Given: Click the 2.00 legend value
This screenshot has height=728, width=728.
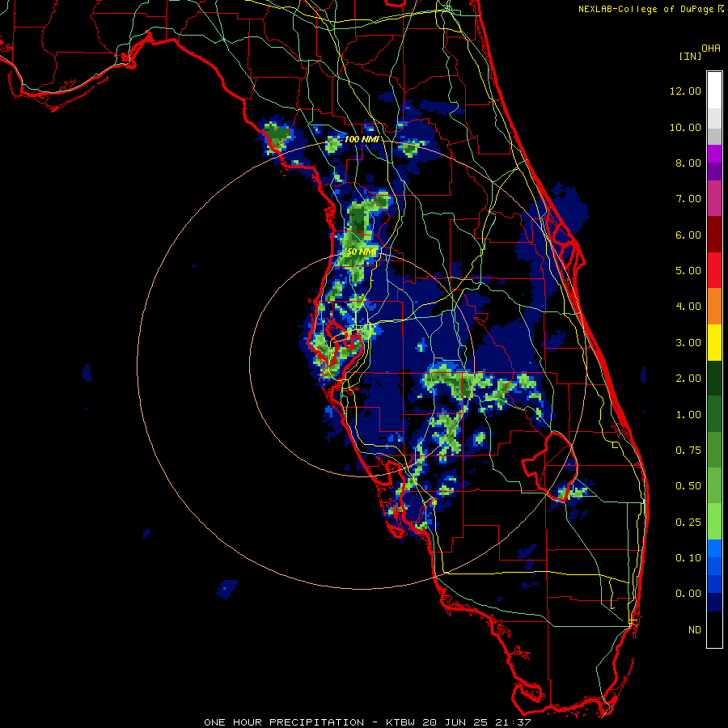Looking at the screenshot, I should point(688,379).
